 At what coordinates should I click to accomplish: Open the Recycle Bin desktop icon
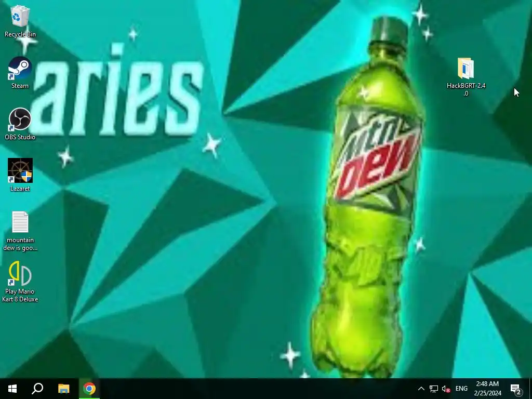pyautogui.click(x=20, y=21)
